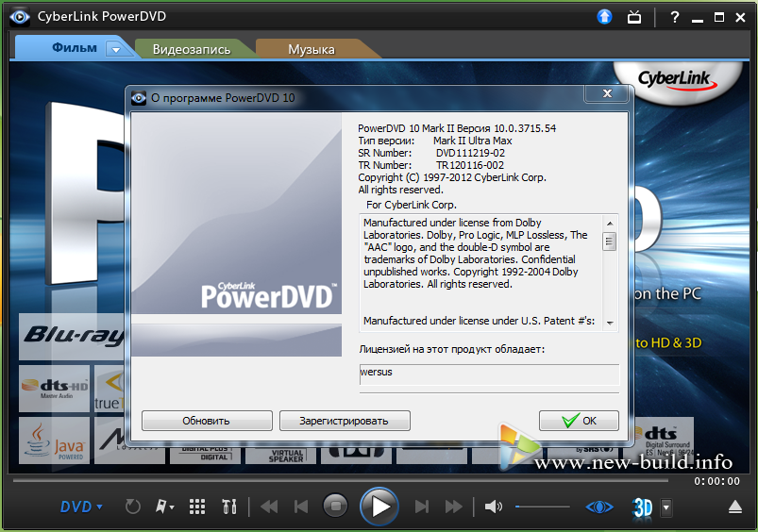Click the rewind button
Screen dimensions: 758x532
[x=269, y=507]
